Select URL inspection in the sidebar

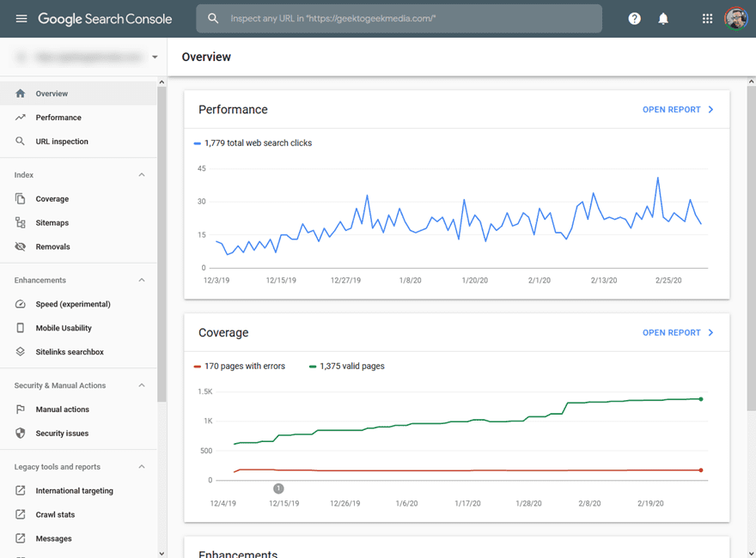point(62,142)
